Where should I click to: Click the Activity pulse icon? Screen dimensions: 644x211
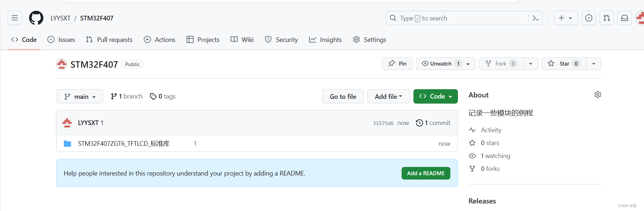472,130
